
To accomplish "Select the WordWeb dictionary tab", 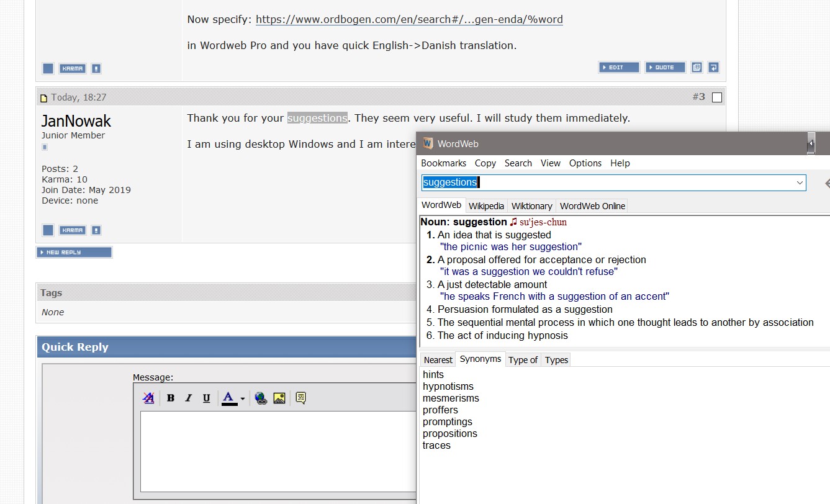I will pyautogui.click(x=441, y=205).
